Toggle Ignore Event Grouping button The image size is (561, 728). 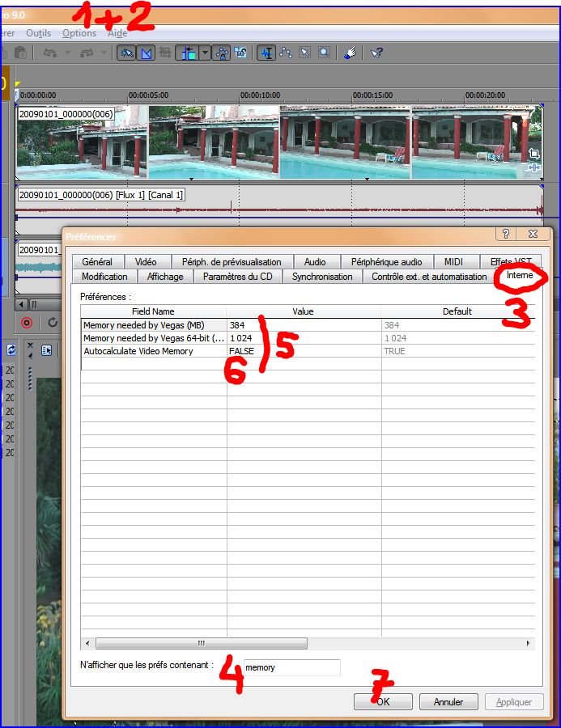click(x=240, y=53)
